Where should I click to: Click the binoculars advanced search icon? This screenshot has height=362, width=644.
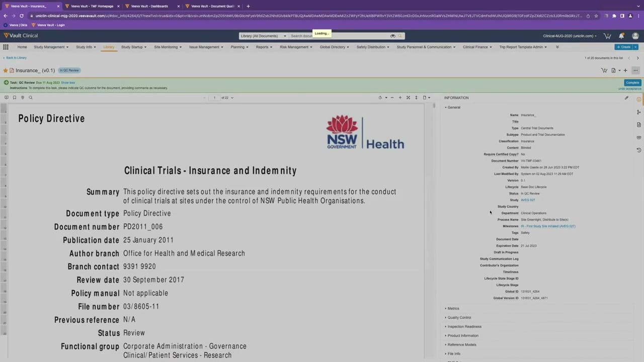click(393, 36)
